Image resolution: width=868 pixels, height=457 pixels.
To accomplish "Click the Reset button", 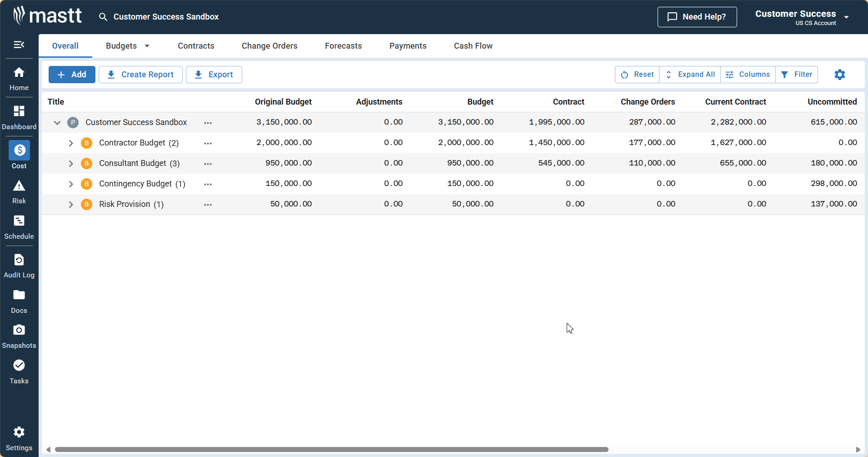I will (x=637, y=75).
